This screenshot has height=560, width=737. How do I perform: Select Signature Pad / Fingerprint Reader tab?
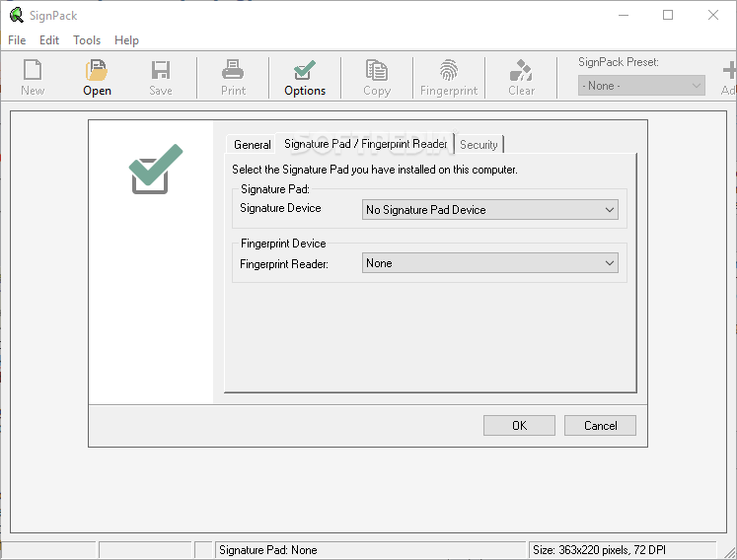click(x=365, y=144)
